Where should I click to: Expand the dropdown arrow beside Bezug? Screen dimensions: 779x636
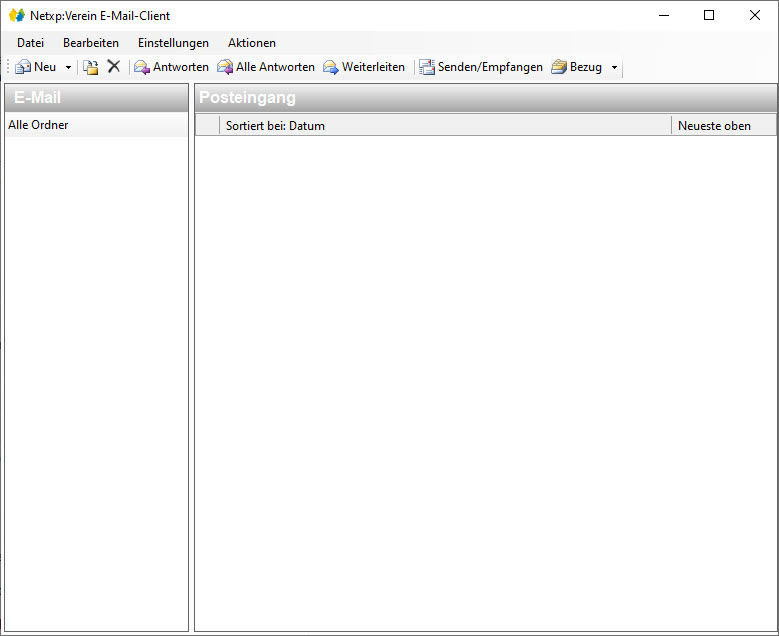pos(614,68)
